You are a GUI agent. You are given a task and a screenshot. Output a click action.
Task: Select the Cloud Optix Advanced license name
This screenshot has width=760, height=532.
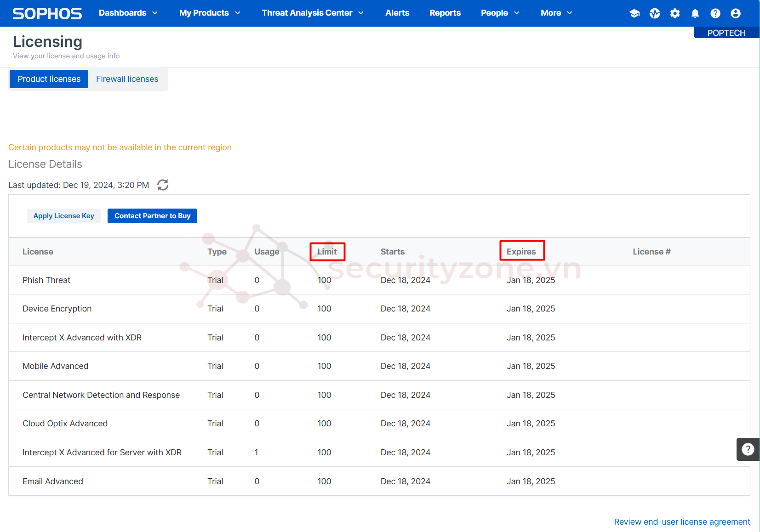pyautogui.click(x=65, y=424)
